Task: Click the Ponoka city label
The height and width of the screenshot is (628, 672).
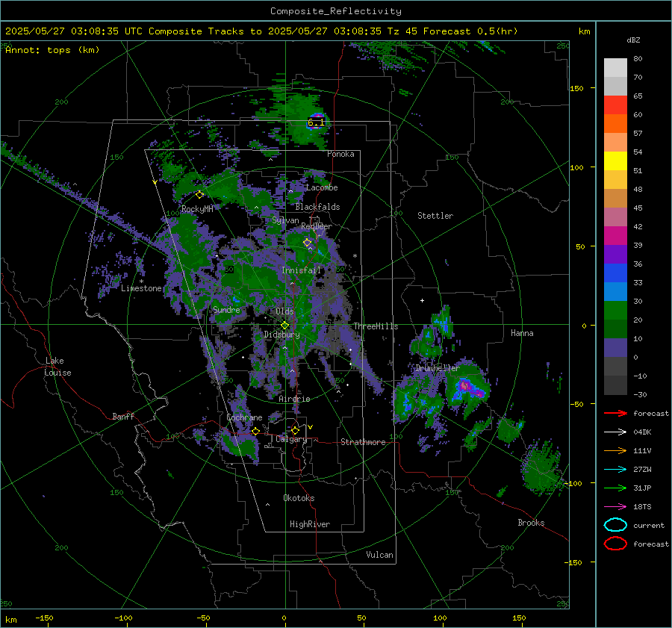Action: [x=340, y=154]
